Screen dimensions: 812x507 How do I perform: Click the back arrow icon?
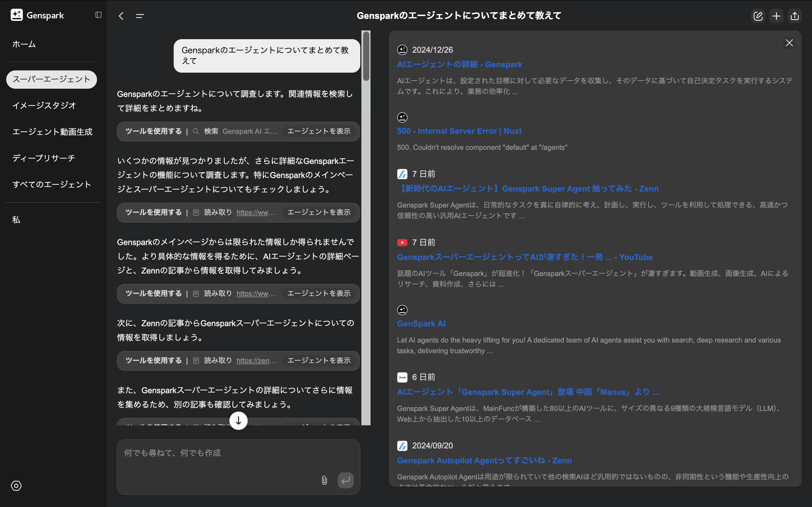[x=121, y=16]
